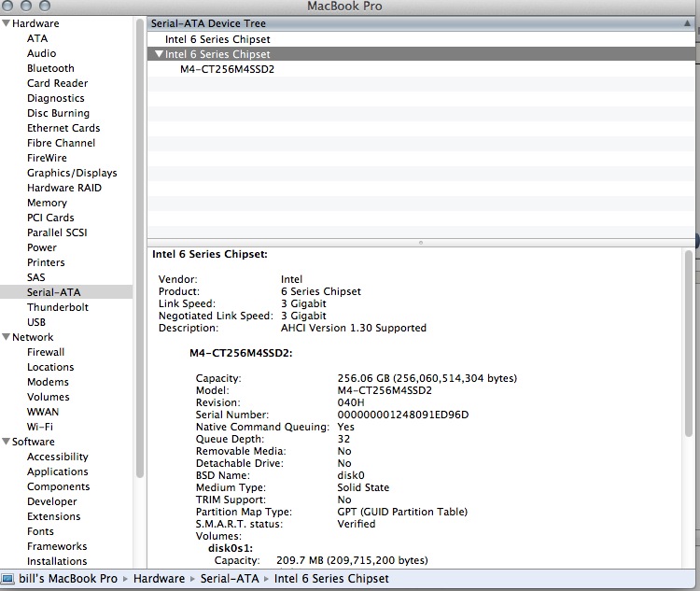Image resolution: width=700 pixels, height=591 pixels.
Task: Open Firewall under Network
Action: tap(46, 352)
